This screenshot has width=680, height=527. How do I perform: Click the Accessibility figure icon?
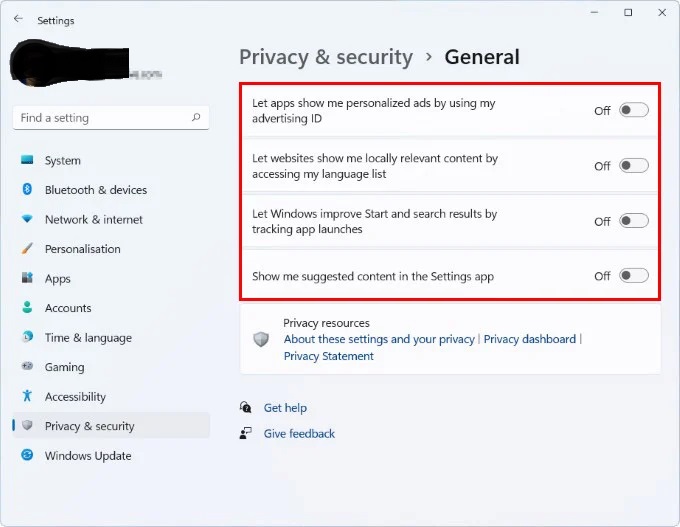(x=27, y=396)
